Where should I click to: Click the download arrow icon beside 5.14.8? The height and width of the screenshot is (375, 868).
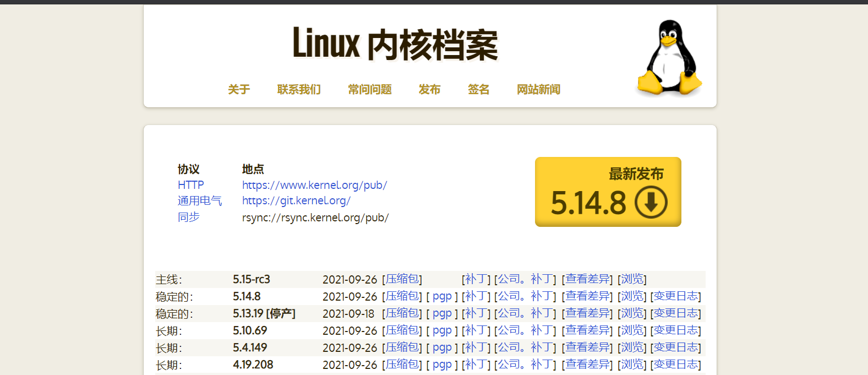(x=651, y=203)
